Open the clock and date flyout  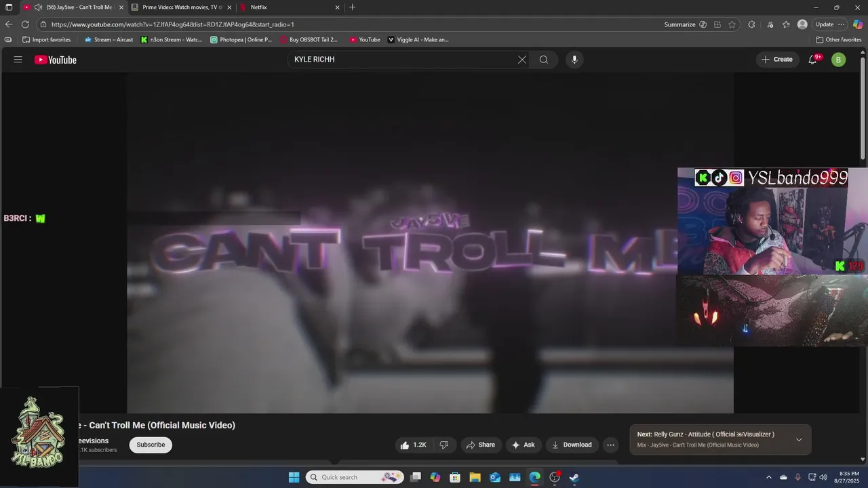tap(848, 477)
